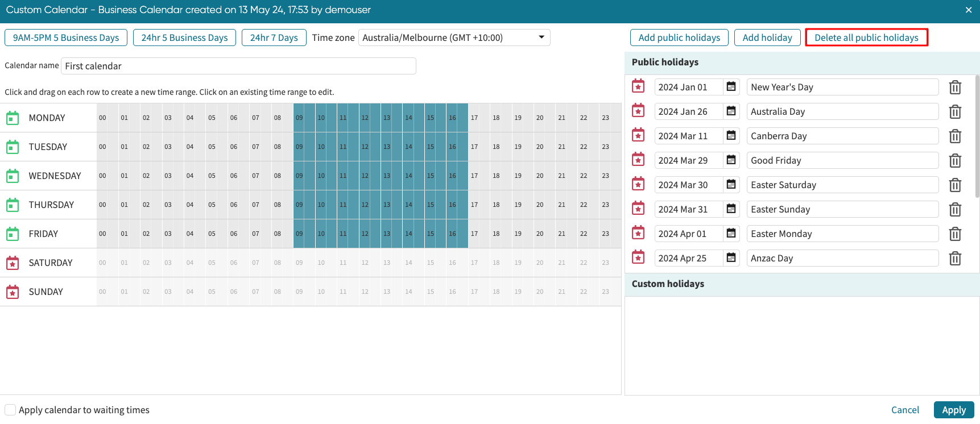Toggle Saturday working day icon
Screen dimensions: 980x424
[13, 263]
